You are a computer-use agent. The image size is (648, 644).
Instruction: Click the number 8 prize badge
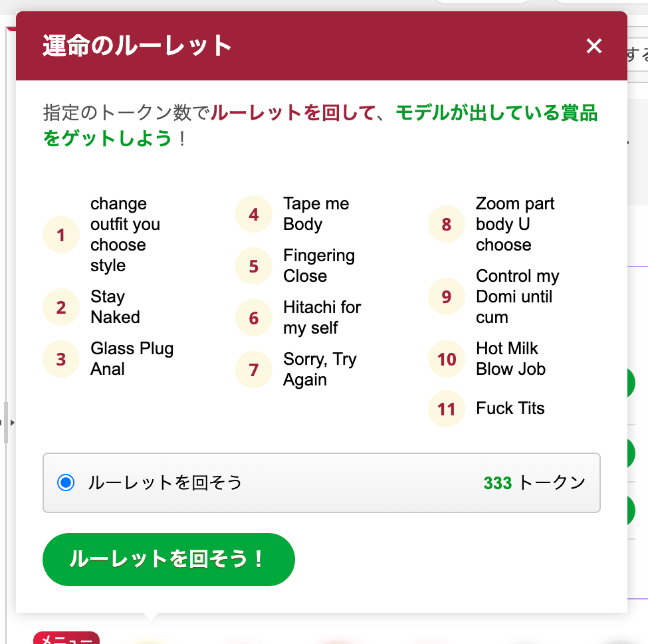pos(447,224)
